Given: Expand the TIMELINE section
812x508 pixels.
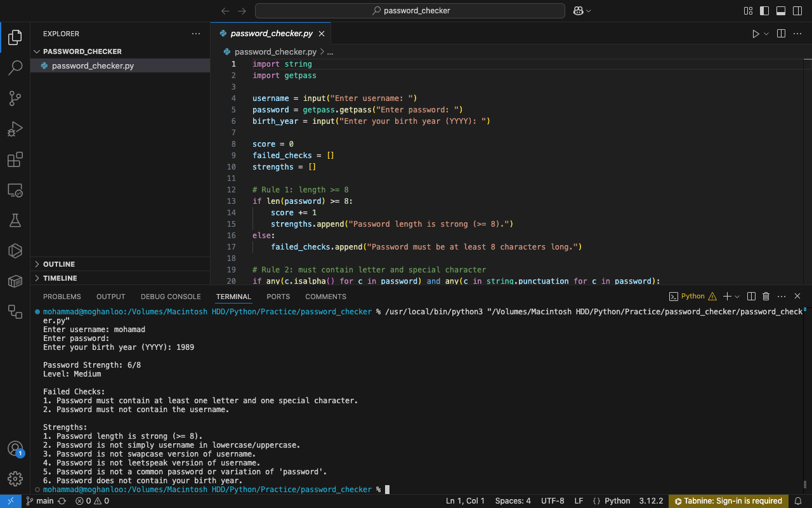Looking at the screenshot, I should click(60, 278).
